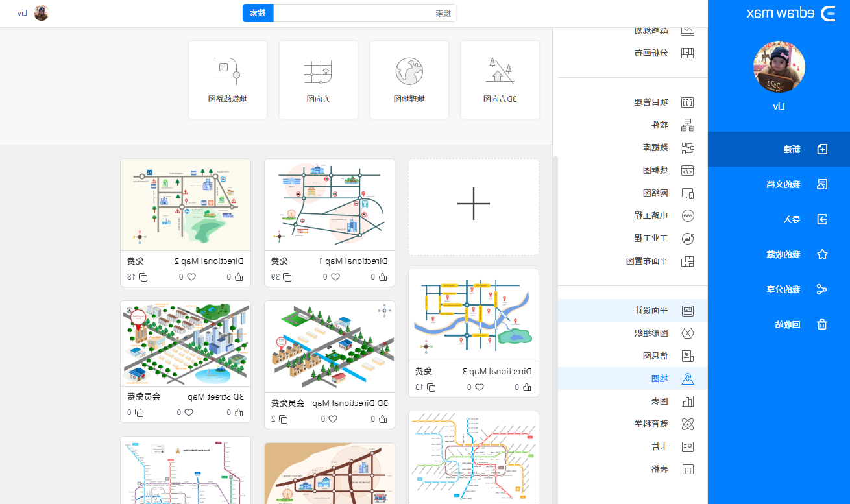Screen dimensions: 850x504
Task: Select the 线框图 category icon
Action: (688, 171)
